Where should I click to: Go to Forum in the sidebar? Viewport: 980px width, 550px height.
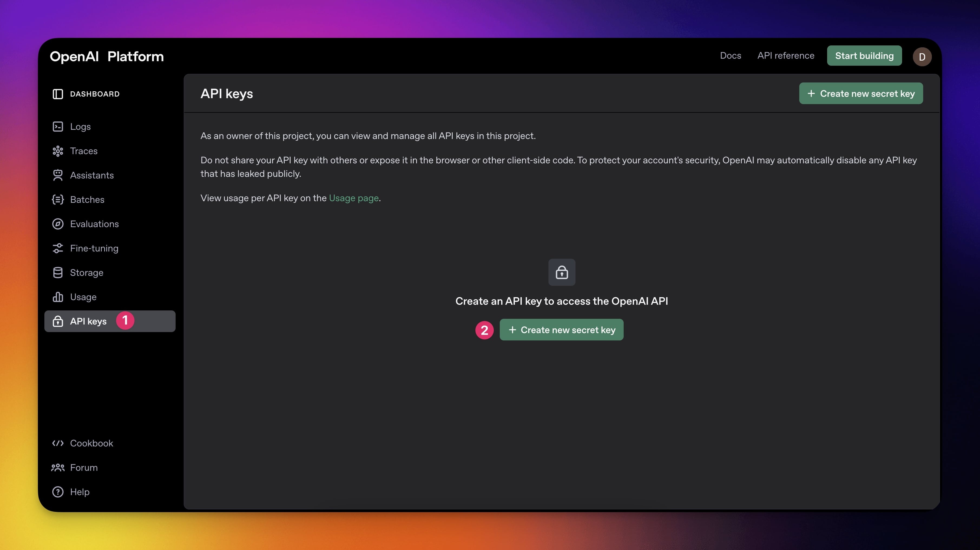84,468
